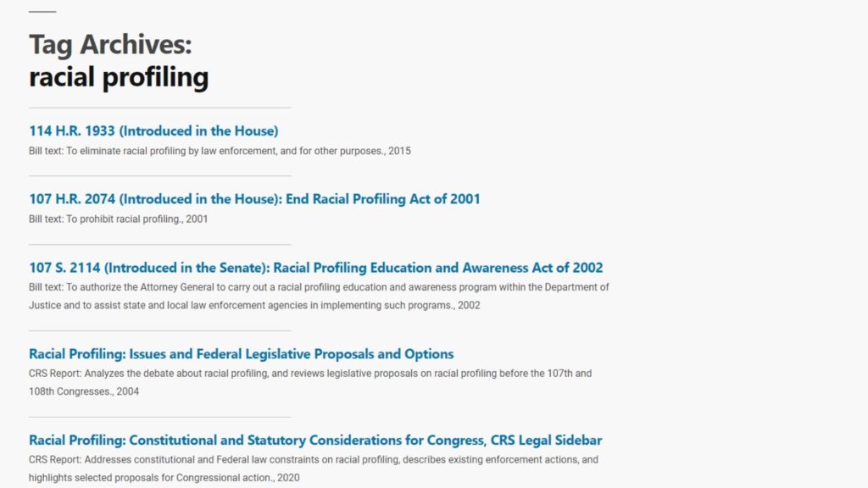Screen dimensions: 868x488
Task: Click the short line above the Tag Archives heading
Action: point(42,12)
